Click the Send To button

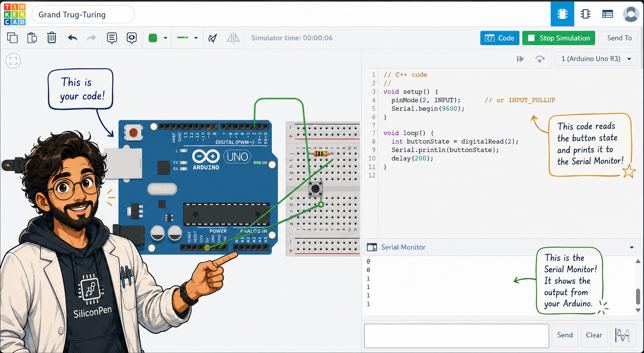click(x=619, y=38)
